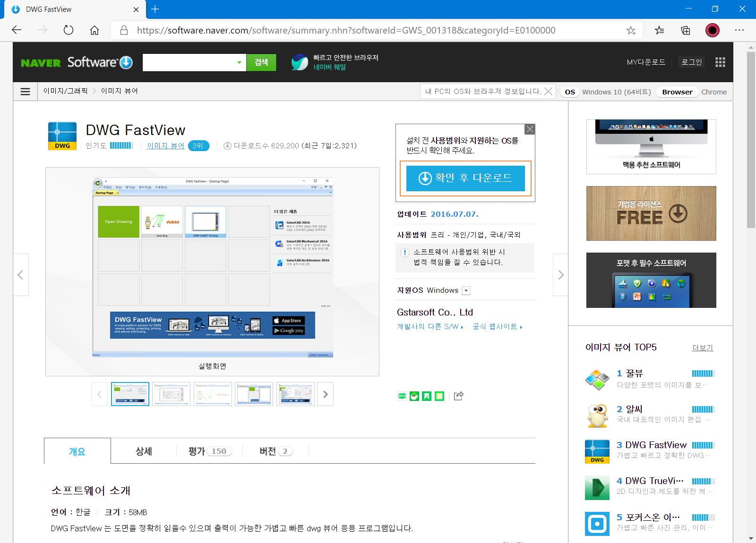The height and width of the screenshot is (543, 756).
Task: Expand the supported OS Windows dropdown
Action: click(466, 290)
